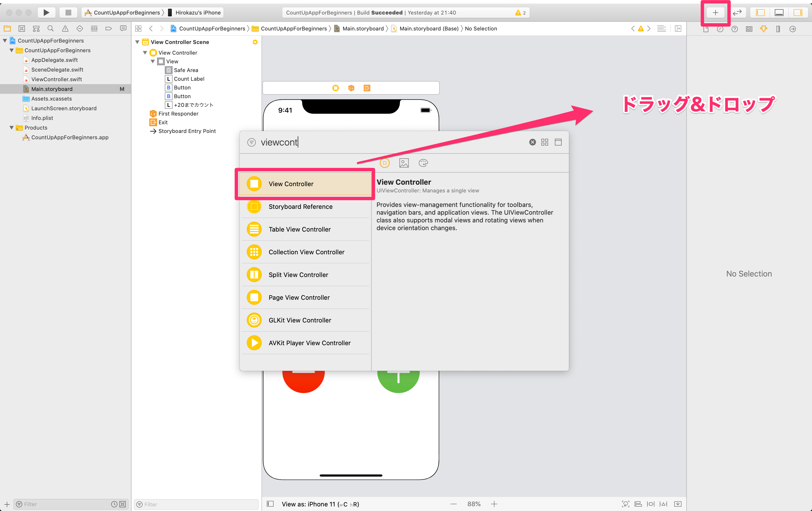812x511 pixels.
Task: Click View as: iPhone 11 device button
Action: pos(320,504)
